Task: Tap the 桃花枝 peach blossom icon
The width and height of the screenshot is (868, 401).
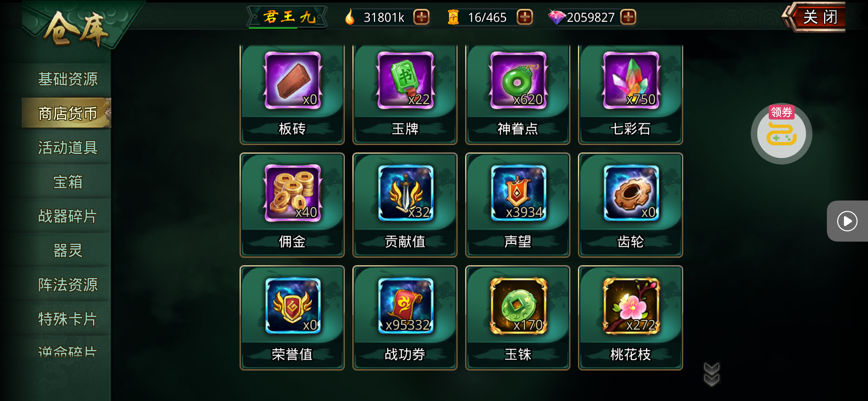Action: (631, 306)
